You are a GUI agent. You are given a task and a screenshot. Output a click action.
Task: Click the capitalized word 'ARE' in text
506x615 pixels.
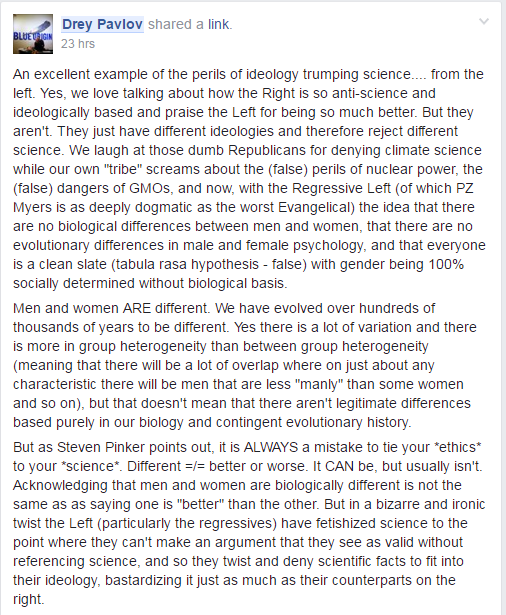137,308
